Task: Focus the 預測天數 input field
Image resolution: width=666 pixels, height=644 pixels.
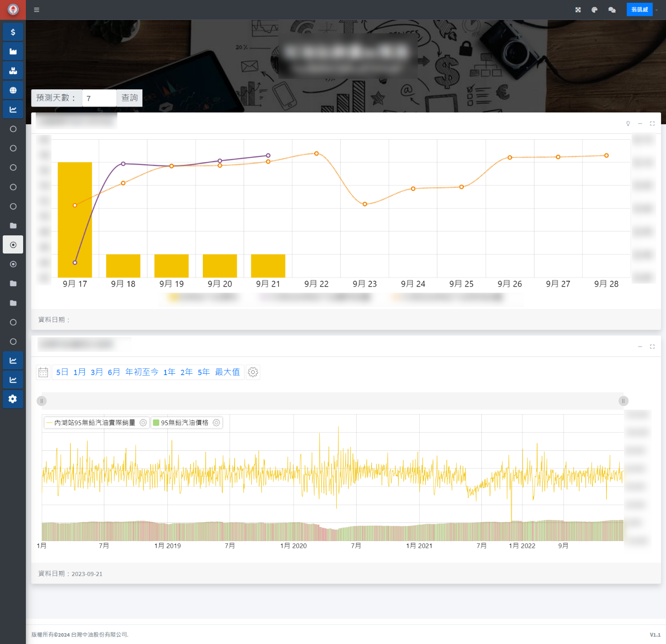Action: 99,98
